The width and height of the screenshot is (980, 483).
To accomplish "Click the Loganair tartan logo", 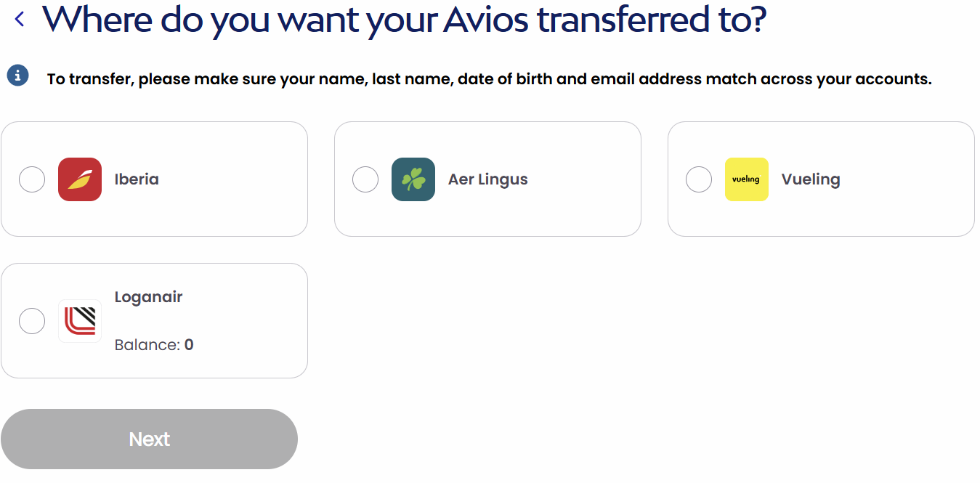I will pyautogui.click(x=80, y=321).
